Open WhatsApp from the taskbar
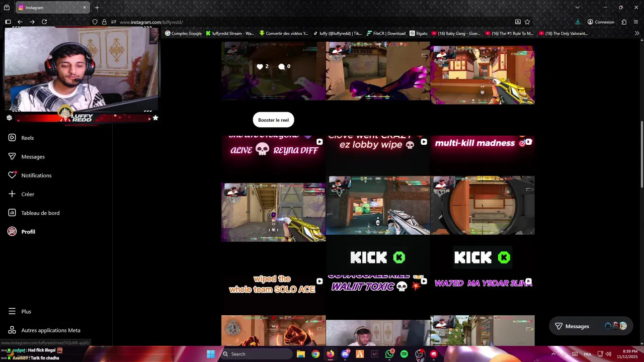The height and width of the screenshot is (362, 644). tap(389, 354)
